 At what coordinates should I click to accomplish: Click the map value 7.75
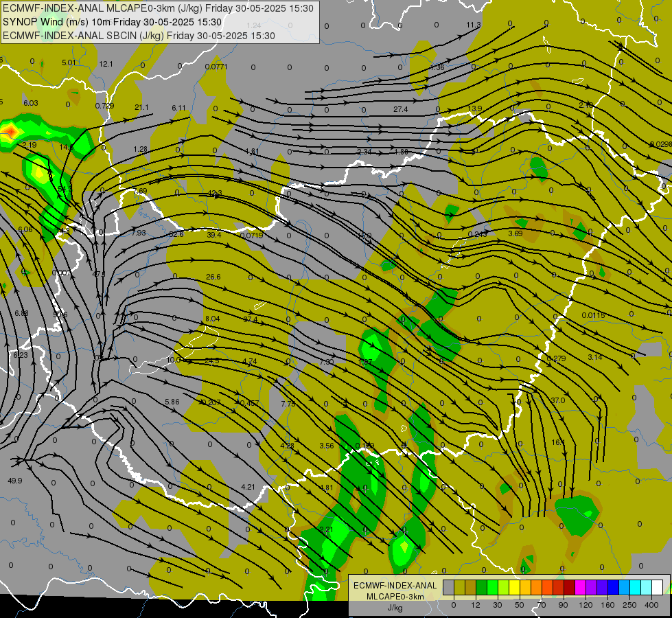tap(288, 404)
